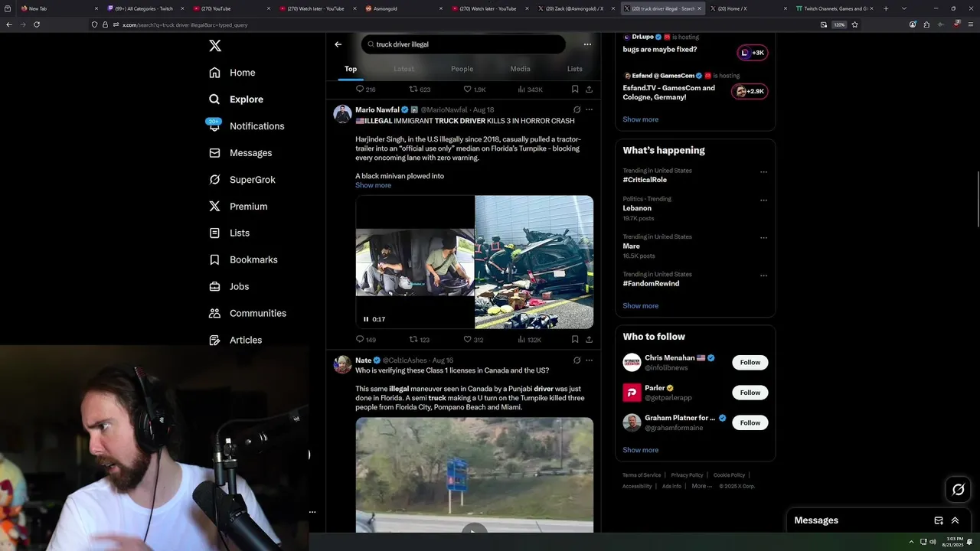Open Messages in the sidebar
Viewport: 980px width, 551px height.
(x=240, y=153)
